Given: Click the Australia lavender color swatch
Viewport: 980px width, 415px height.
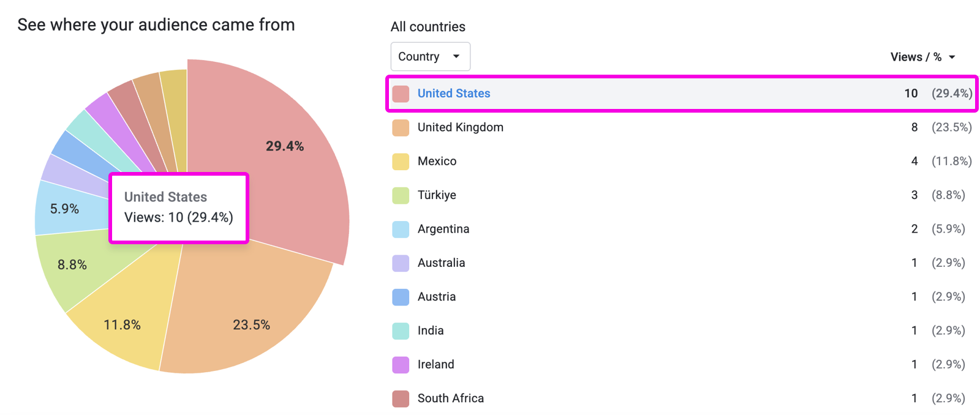Looking at the screenshot, I should 401,263.
